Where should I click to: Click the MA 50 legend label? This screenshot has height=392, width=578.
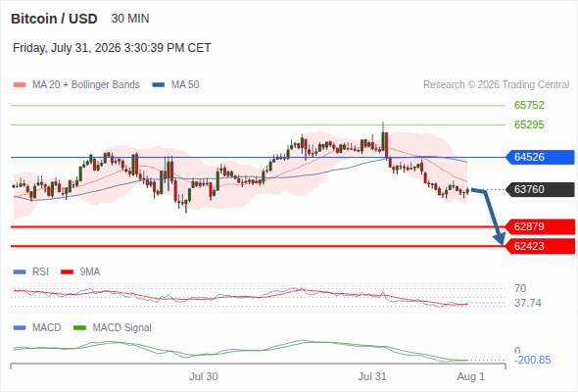click(x=185, y=85)
